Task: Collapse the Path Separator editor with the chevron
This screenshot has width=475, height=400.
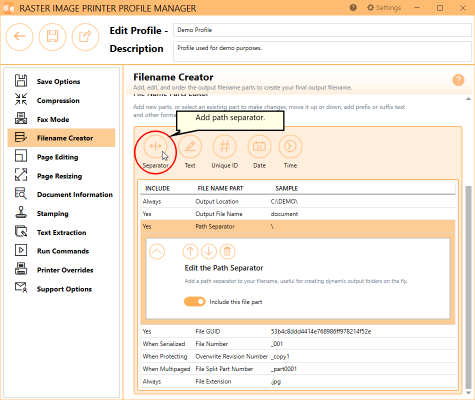Action: 157,251
